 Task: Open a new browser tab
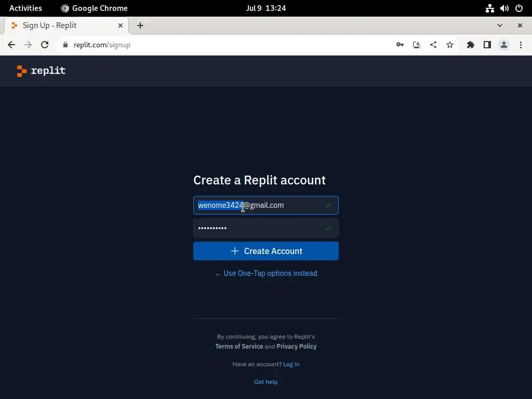click(140, 25)
